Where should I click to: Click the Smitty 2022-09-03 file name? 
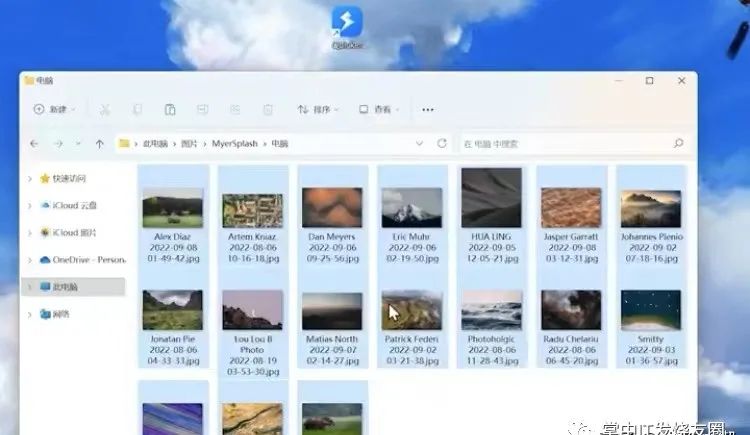pyautogui.click(x=651, y=350)
